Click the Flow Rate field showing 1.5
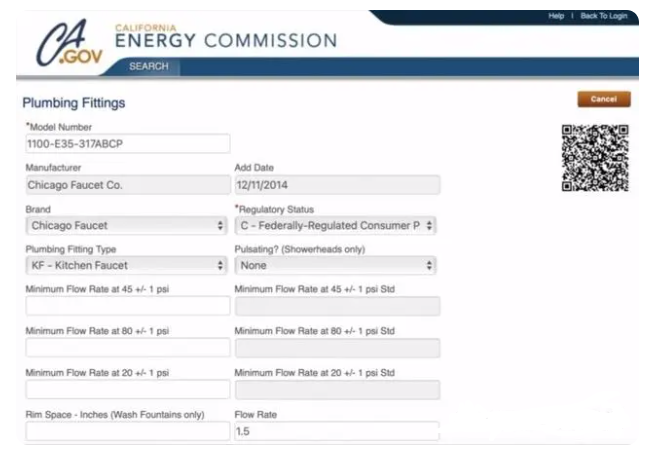The height and width of the screenshot is (455, 652). 337,431
